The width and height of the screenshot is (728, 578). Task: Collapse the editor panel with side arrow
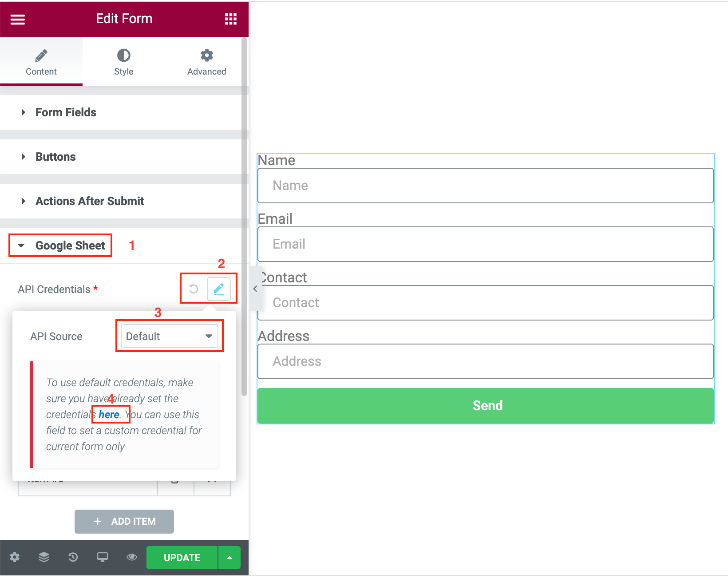pyautogui.click(x=255, y=289)
